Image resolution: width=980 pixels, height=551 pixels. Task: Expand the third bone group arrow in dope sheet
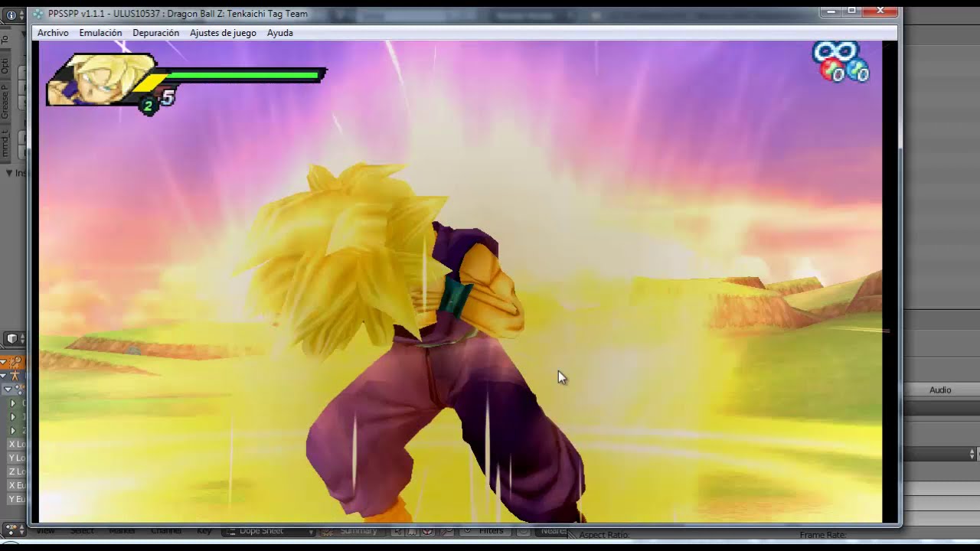point(12,431)
